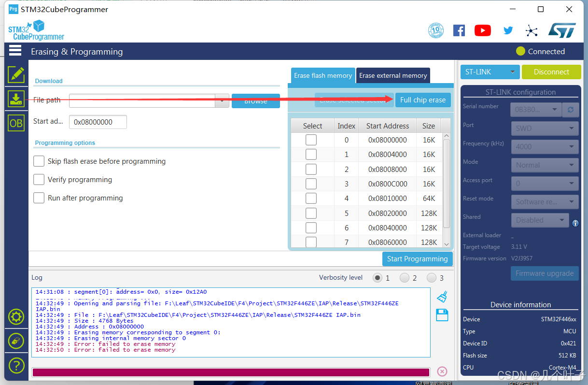Image resolution: width=588 pixels, height=385 pixels.
Task: Click the cancel progress X icon
Action: (442, 371)
